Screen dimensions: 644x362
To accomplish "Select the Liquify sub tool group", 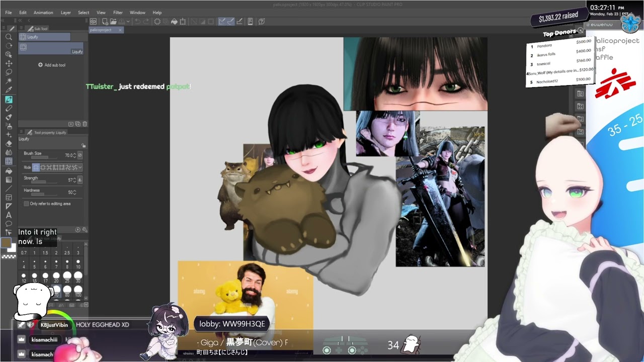I will click(x=45, y=37).
